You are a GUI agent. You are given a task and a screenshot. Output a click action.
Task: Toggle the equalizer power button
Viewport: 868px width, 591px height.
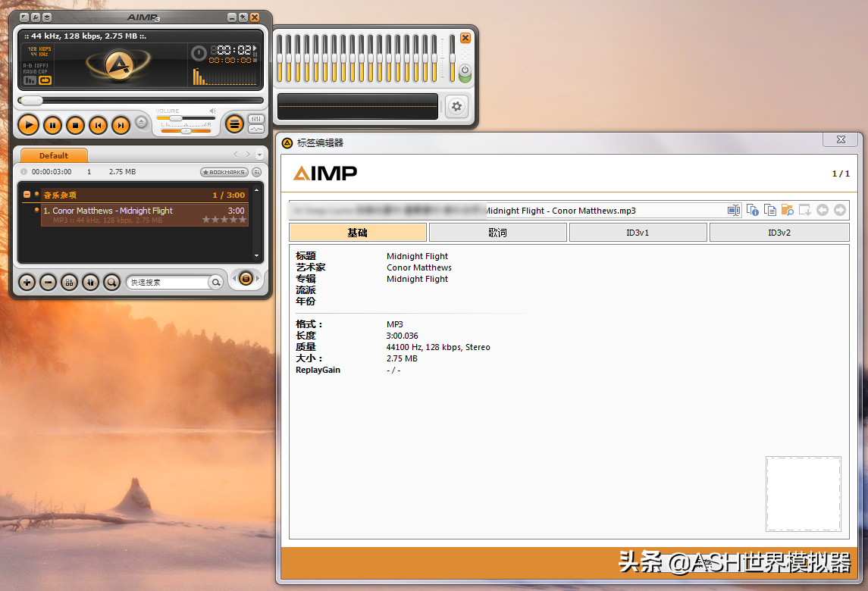point(465,71)
